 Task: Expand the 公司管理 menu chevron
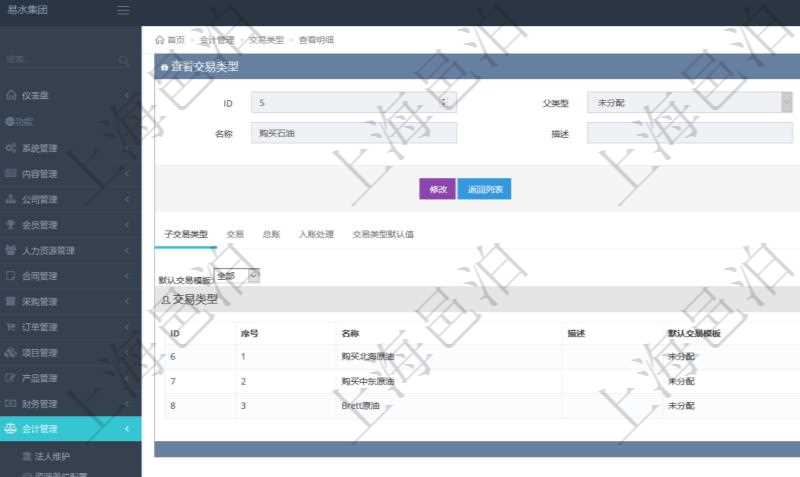coord(127,199)
